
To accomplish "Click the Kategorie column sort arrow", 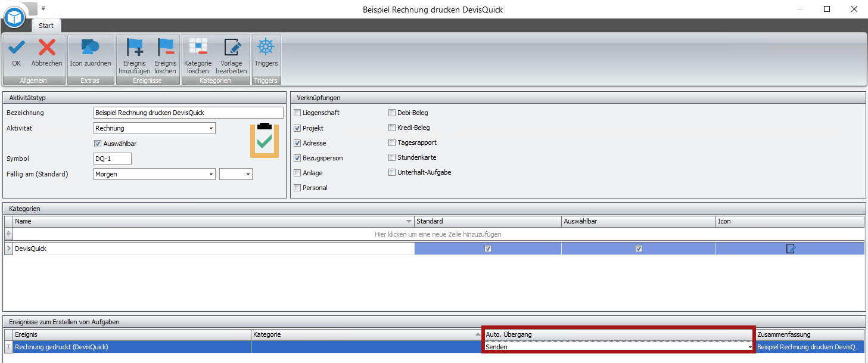I will point(477,335).
